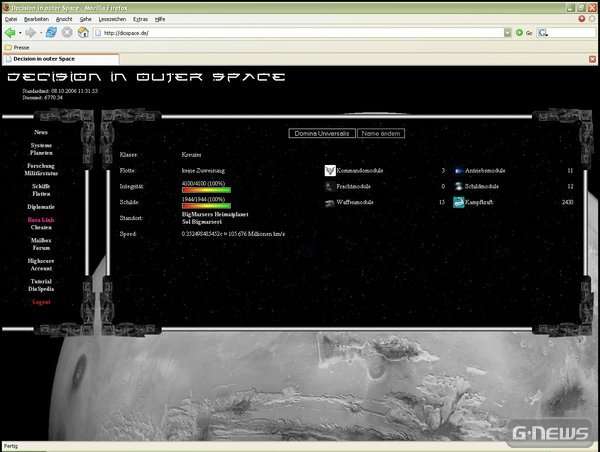The width and height of the screenshot is (600, 452).
Task: Open Tutorial in the sidebar
Action: click(41, 281)
